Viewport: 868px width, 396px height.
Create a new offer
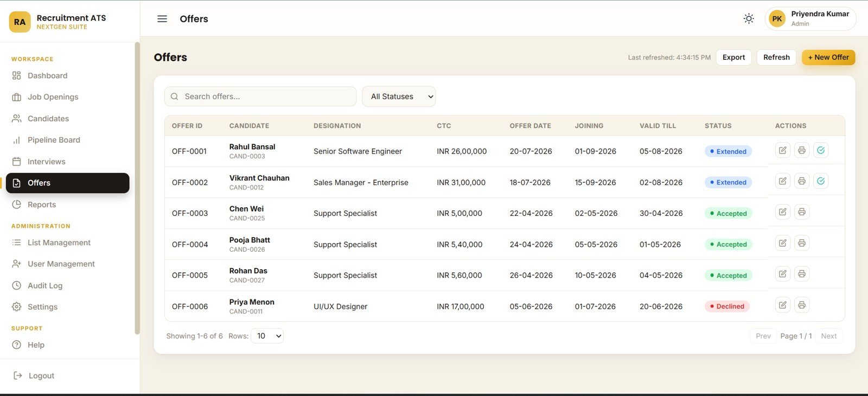tap(828, 58)
